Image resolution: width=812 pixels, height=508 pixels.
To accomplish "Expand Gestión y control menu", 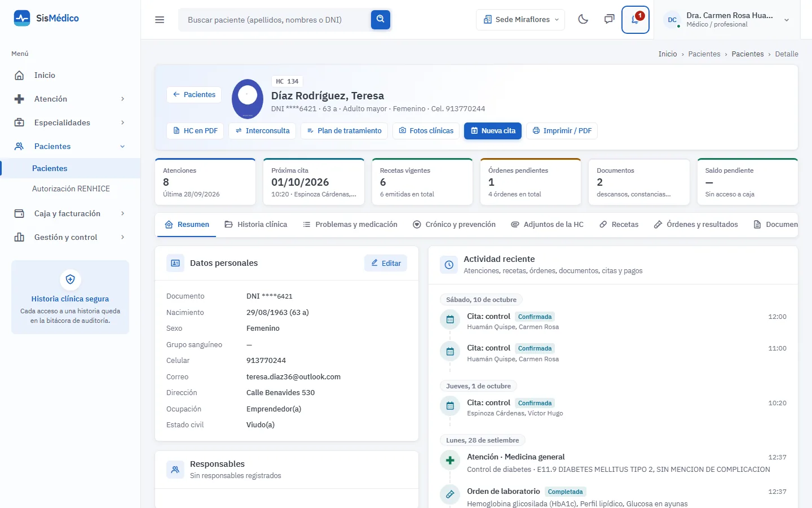I will [x=70, y=237].
